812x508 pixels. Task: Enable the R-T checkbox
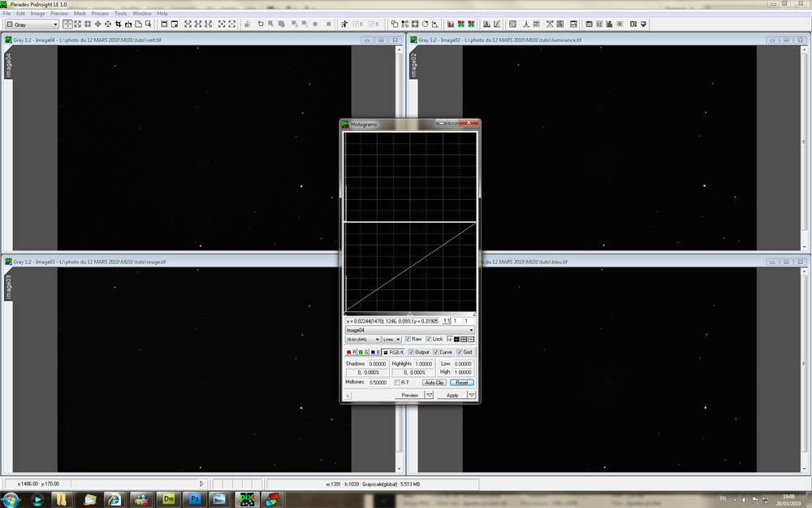pos(397,382)
